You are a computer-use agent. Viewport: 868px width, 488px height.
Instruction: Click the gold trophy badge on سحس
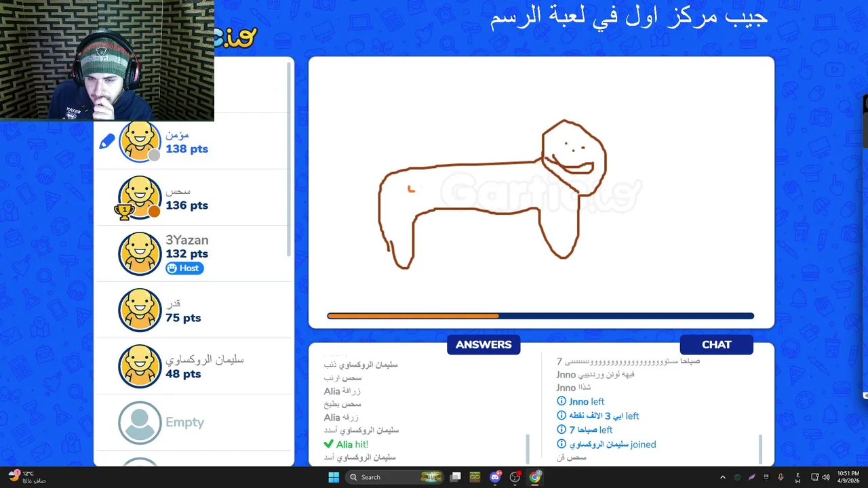point(123,212)
